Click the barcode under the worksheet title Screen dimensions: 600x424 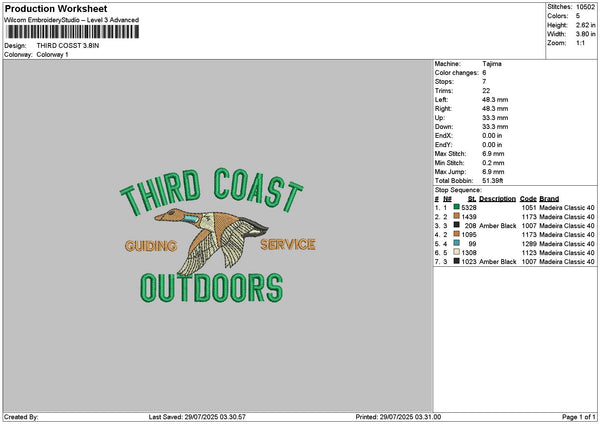click(73, 32)
